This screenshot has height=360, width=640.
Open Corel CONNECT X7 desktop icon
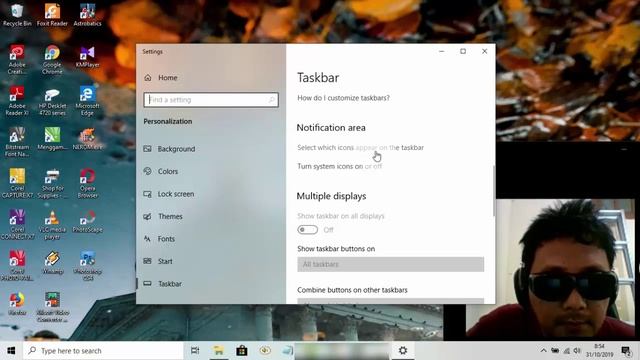17,224
